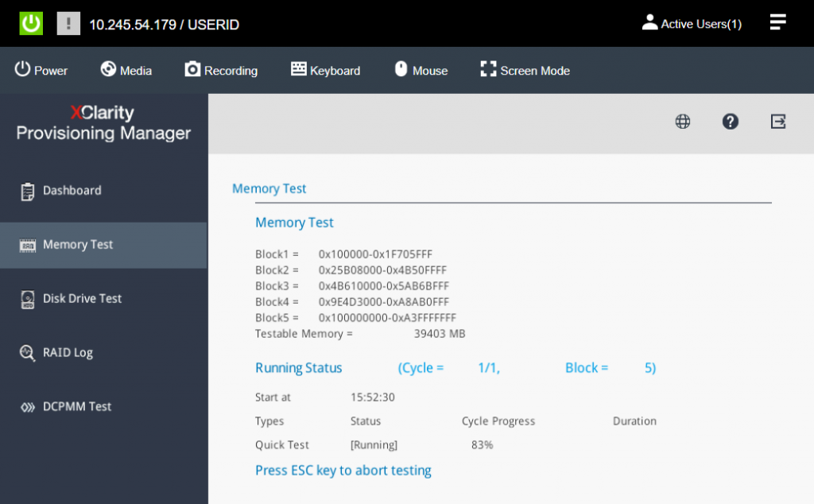Open the Active Users(1) list
This screenshot has height=504, width=814.
tap(692, 23)
